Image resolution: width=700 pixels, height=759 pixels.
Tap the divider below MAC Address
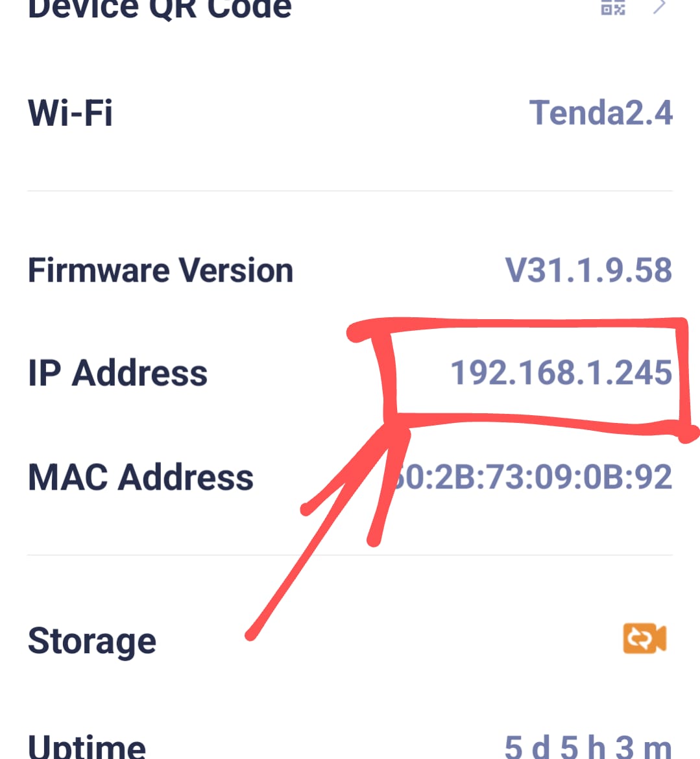350,555
